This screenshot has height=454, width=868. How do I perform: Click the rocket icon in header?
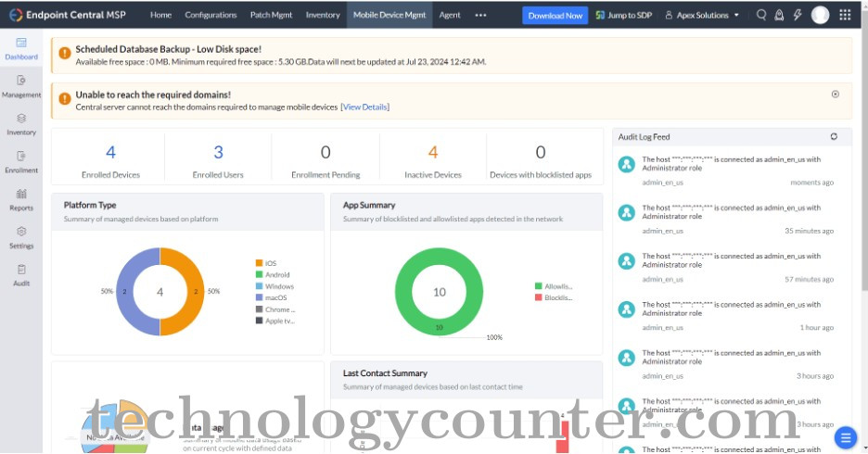point(779,15)
